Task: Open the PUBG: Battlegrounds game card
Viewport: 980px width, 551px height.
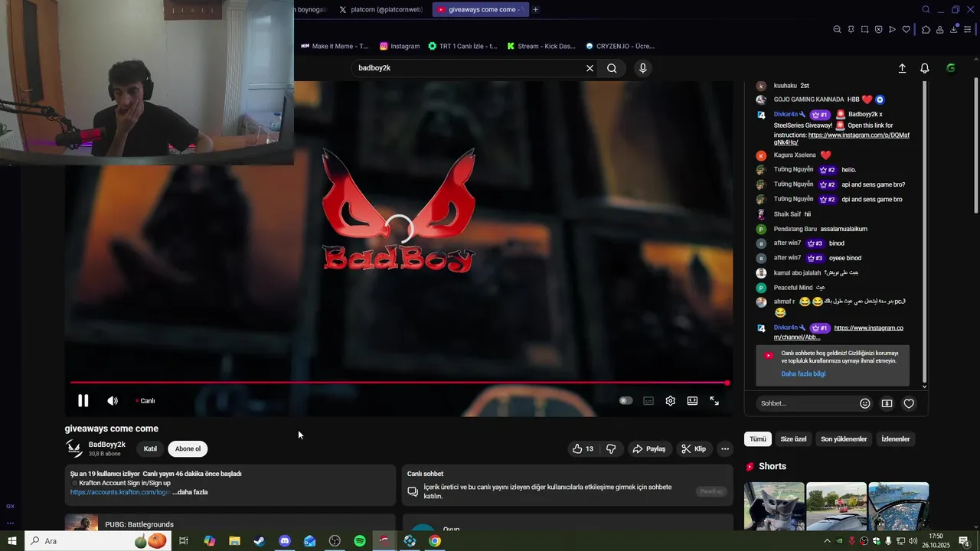Action: (x=230, y=524)
